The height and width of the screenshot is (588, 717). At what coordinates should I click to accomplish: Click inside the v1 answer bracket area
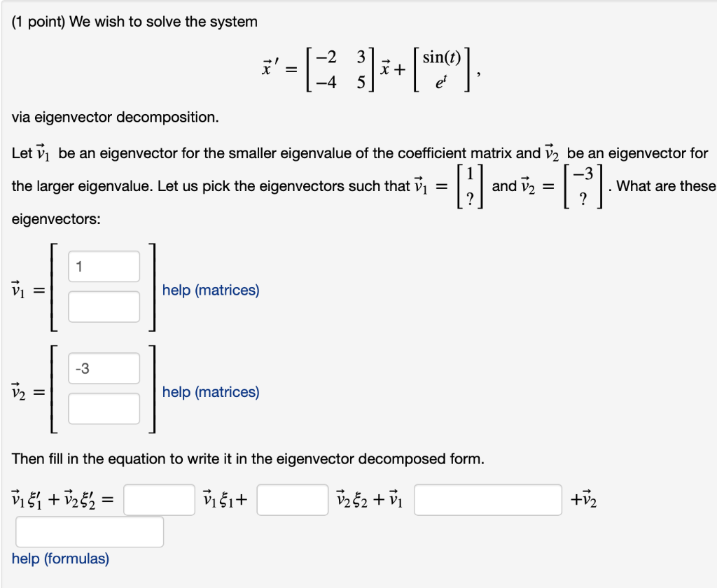pyautogui.click(x=103, y=286)
